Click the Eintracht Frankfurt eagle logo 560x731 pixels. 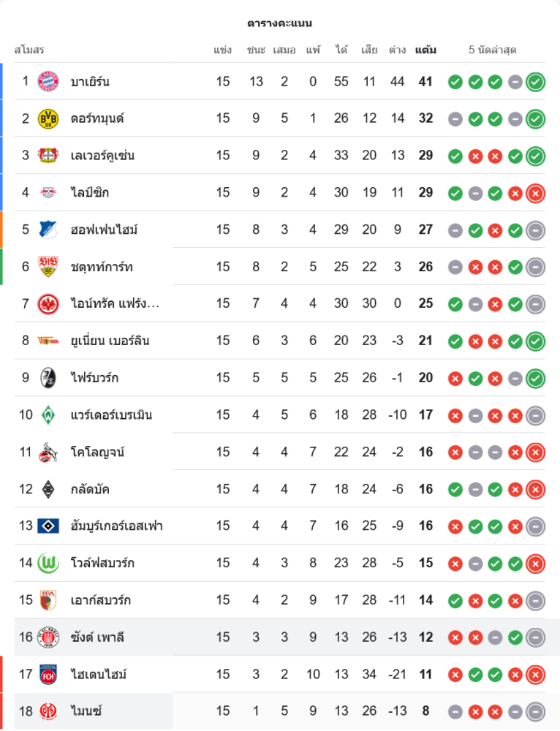48,303
